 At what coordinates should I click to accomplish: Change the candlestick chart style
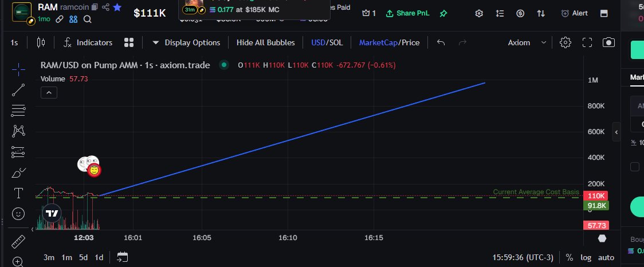pos(41,42)
